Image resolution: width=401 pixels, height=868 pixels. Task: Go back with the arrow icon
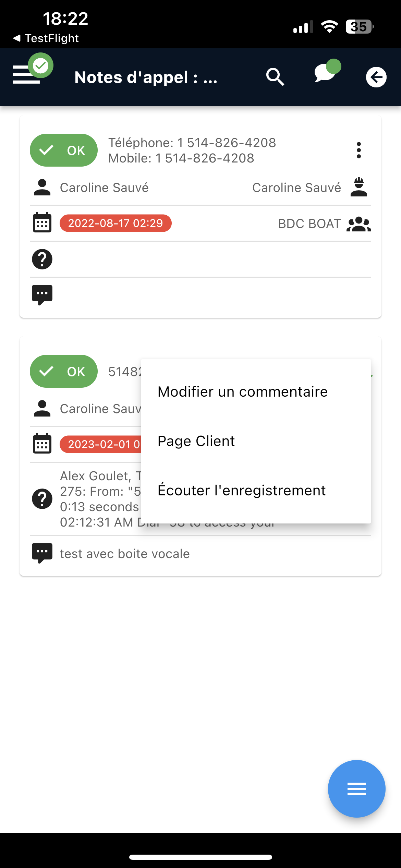click(376, 77)
